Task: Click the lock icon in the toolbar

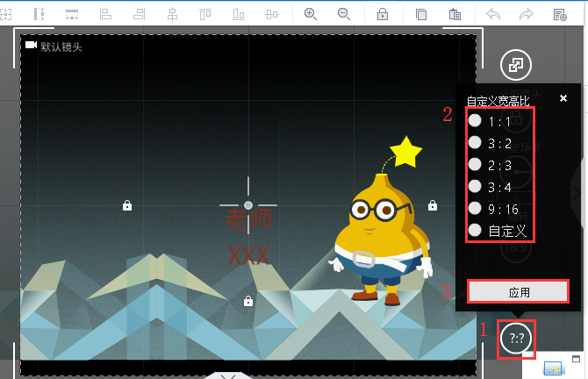Action: click(383, 14)
